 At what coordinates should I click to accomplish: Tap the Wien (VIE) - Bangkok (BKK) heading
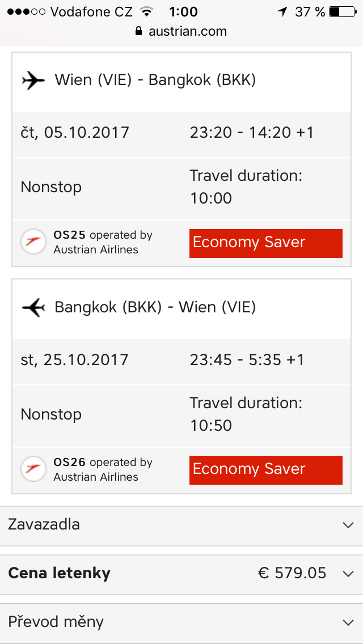click(x=155, y=80)
